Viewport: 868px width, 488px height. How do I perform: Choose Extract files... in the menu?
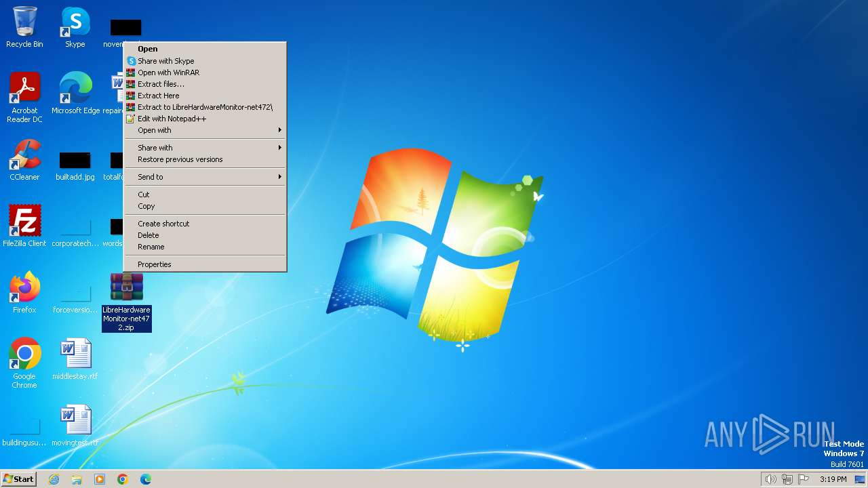(205, 84)
